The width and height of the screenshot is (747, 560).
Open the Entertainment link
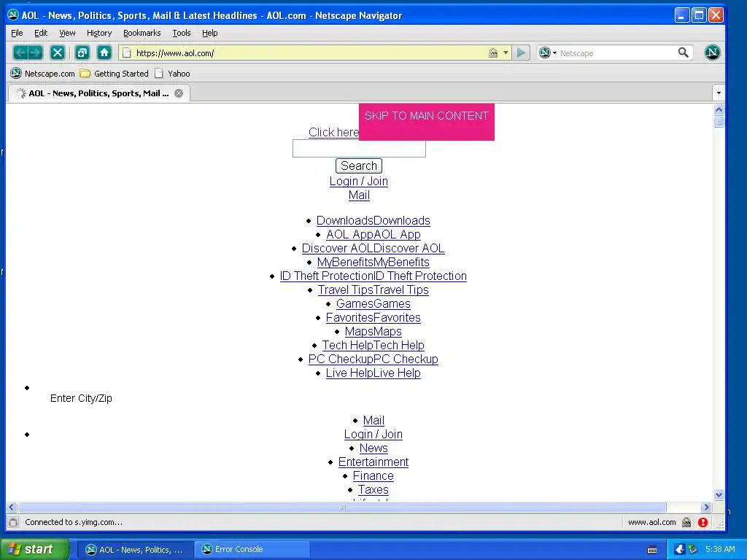click(373, 462)
